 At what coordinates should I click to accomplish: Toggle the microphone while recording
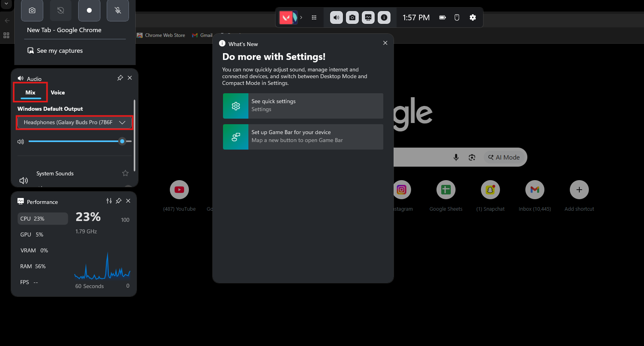click(x=118, y=11)
